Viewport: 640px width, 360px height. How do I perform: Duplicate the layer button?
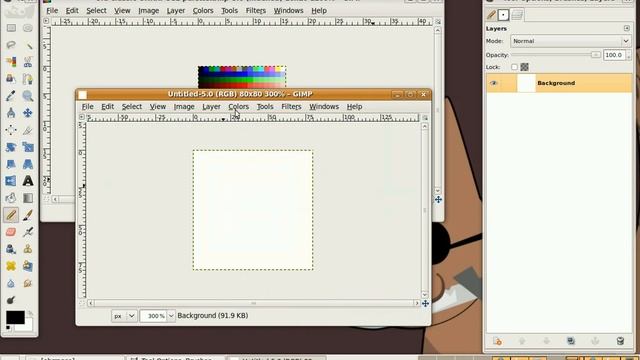pyautogui.click(x=571, y=341)
